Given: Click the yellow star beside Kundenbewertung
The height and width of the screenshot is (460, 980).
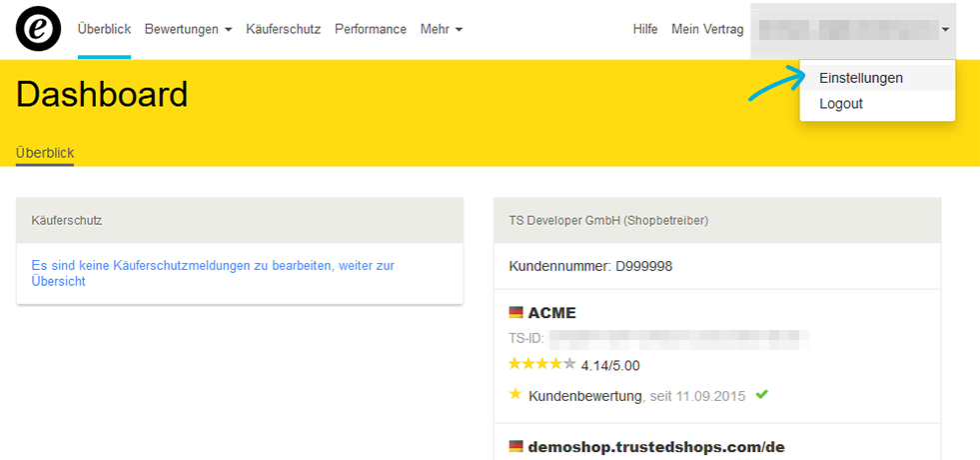Looking at the screenshot, I should point(515,395).
